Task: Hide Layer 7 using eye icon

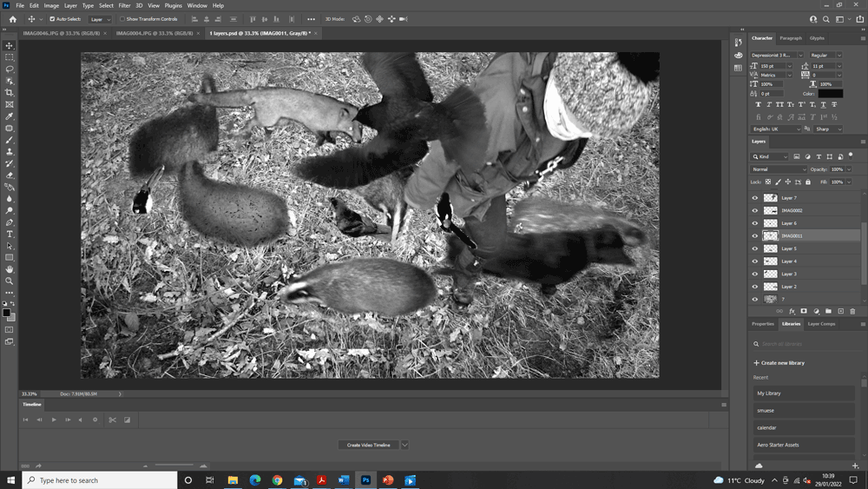Action: coord(754,198)
